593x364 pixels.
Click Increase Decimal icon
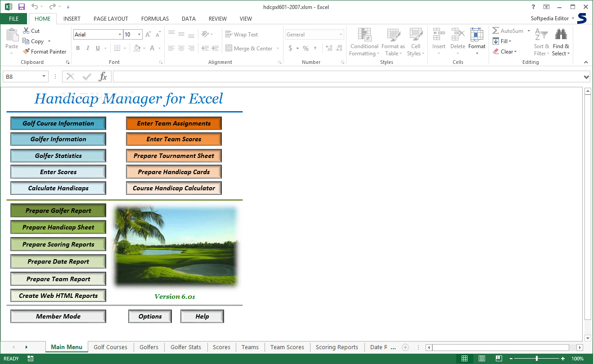click(x=328, y=48)
